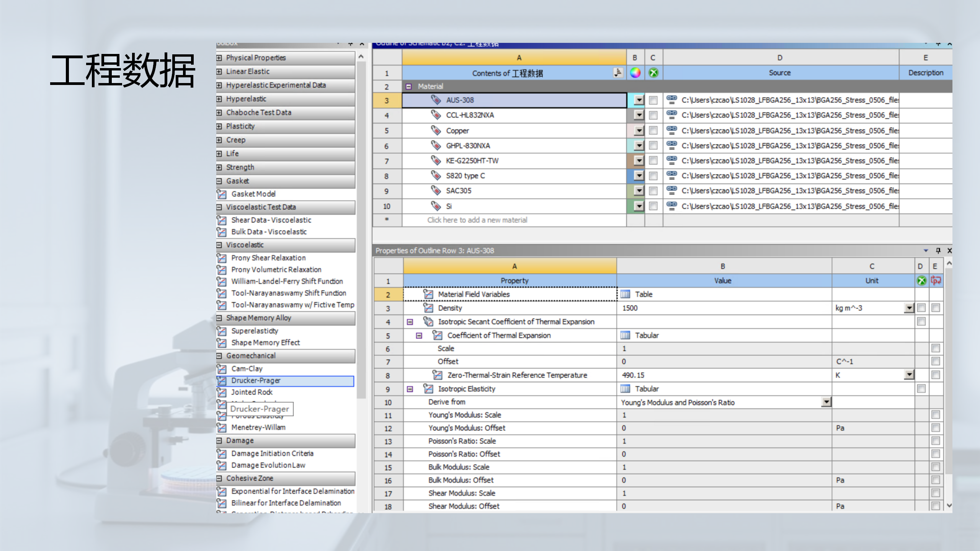Pin the Properties of Outline Row 3 panel
This screenshot has height=551, width=980.
938,251
